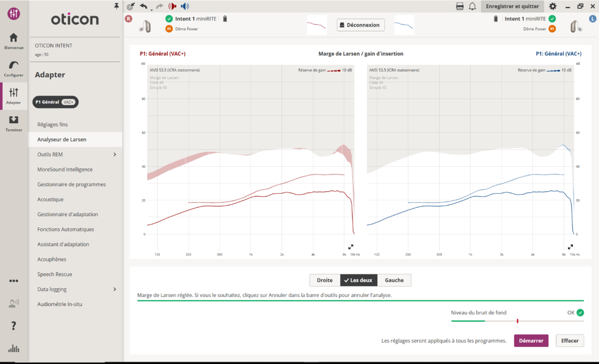Click the target fitting toolbar icon
Screen dimensions: 599x364
coord(130,6)
